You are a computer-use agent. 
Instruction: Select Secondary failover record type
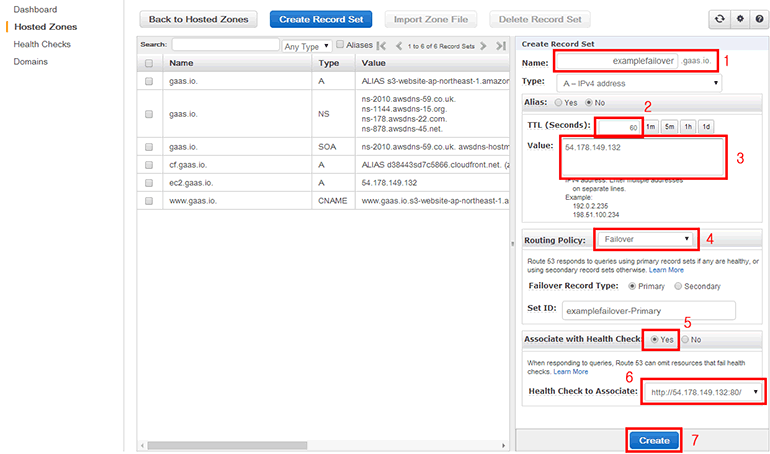pos(679,285)
